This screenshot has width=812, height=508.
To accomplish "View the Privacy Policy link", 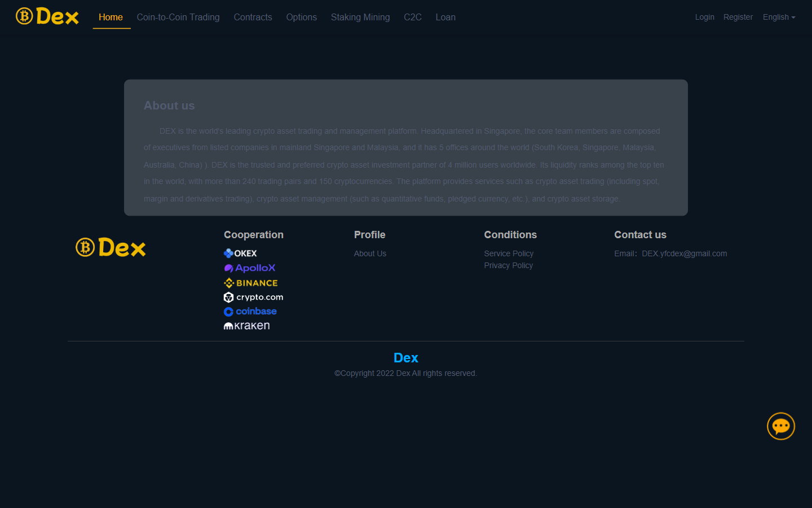I will 509,265.
